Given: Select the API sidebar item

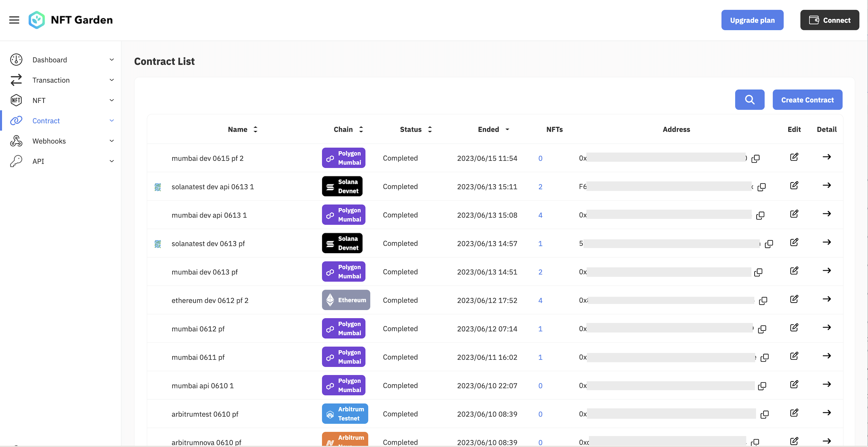Looking at the screenshot, I should pos(38,161).
